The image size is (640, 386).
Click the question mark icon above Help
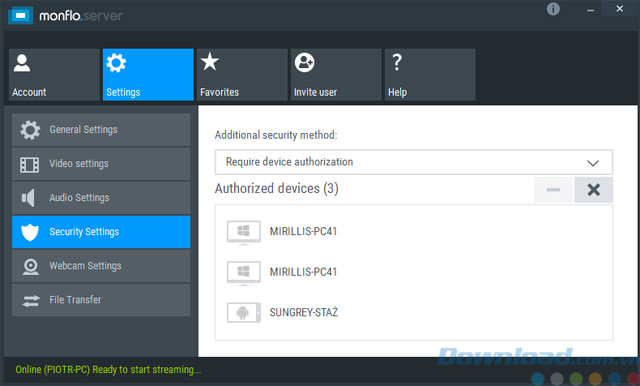(397, 62)
